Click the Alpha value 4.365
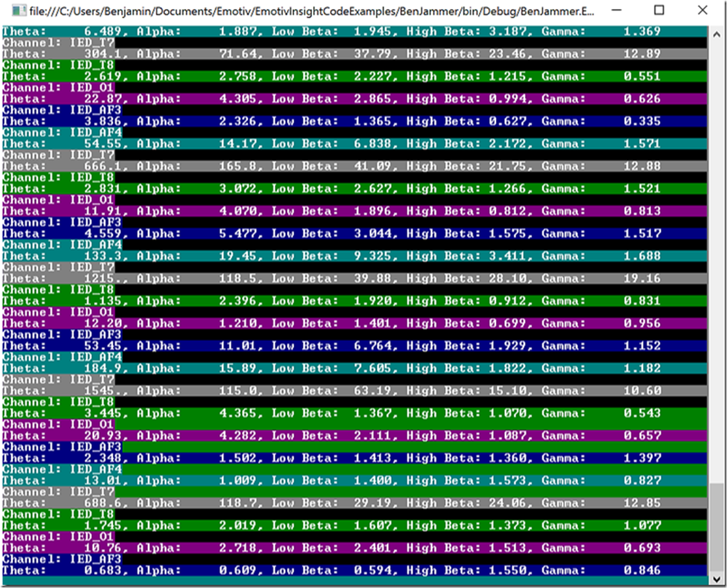 click(x=238, y=414)
